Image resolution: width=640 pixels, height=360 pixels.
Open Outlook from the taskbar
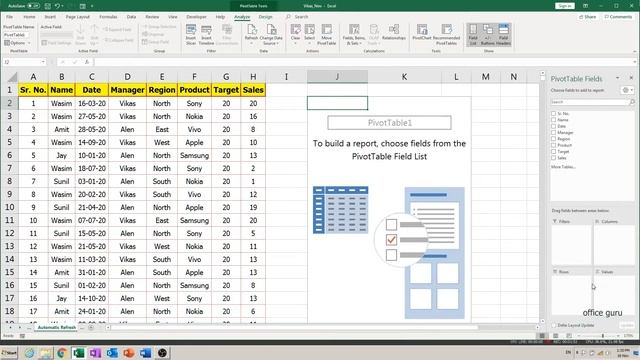112,353
